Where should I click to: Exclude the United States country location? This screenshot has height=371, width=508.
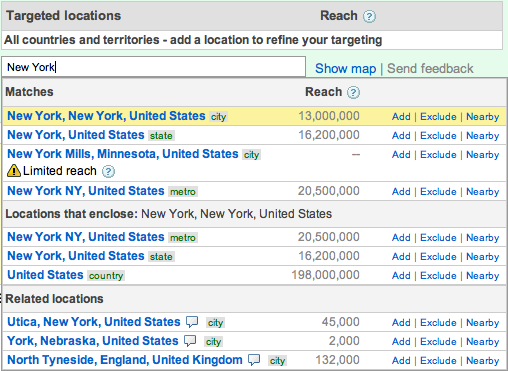tap(438, 276)
